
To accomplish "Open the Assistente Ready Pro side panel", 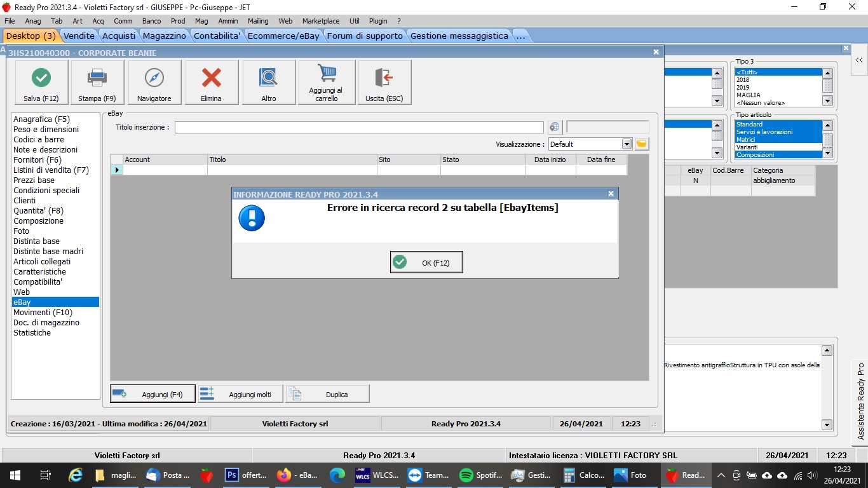I will 860,402.
